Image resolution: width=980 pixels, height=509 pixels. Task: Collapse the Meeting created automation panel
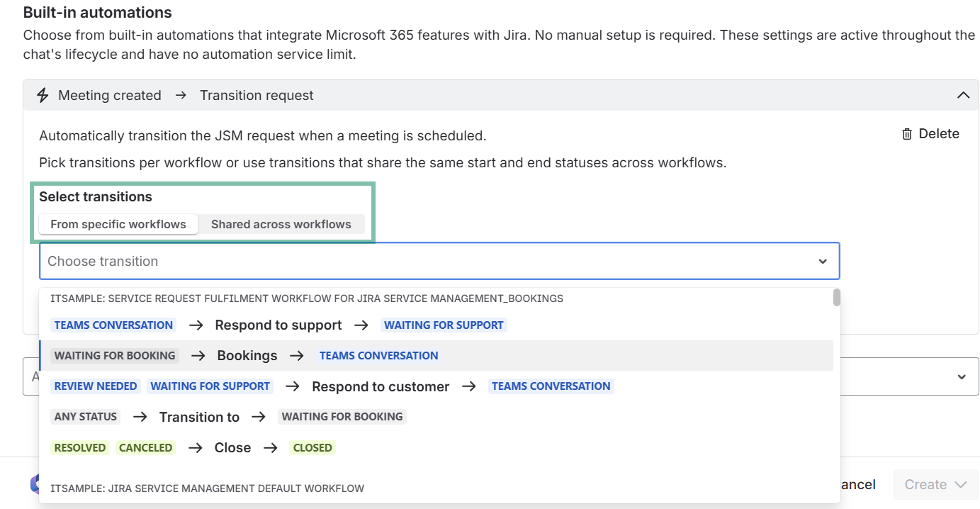click(x=963, y=95)
